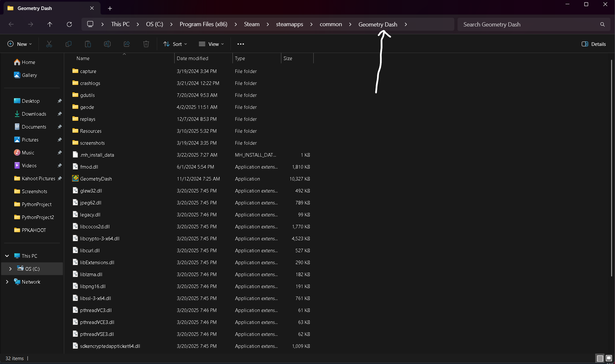Navigate to OS (C:) breadcrumb
The height and width of the screenshot is (364, 615).
pyautogui.click(x=155, y=25)
